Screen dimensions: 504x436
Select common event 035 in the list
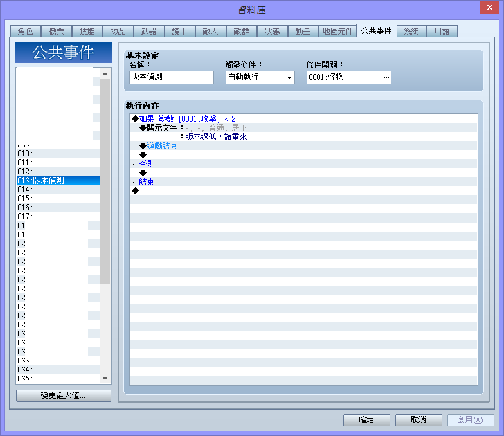coord(58,378)
